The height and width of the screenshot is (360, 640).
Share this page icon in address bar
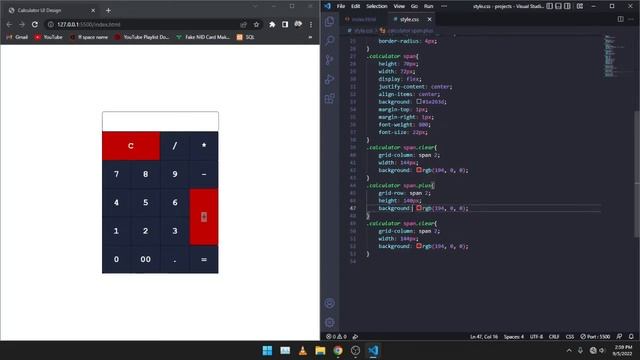coord(243,24)
